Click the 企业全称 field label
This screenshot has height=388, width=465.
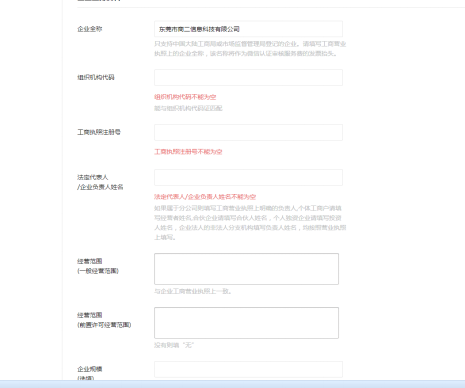pyautogui.click(x=90, y=29)
